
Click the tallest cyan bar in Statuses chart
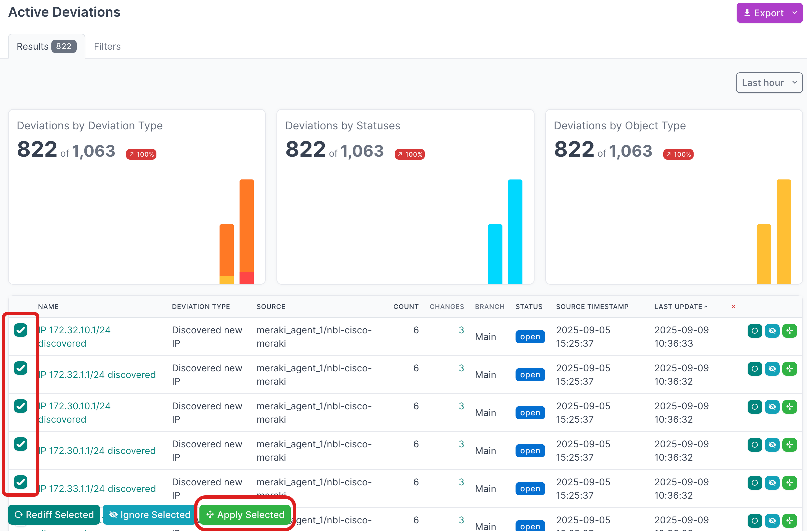click(515, 231)
